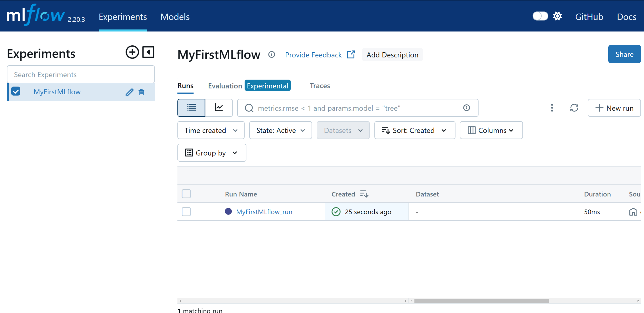Open the three-dot more options menu
Image resolution: width=644 pixels, height=313 pixels.
tap(552, 108)
